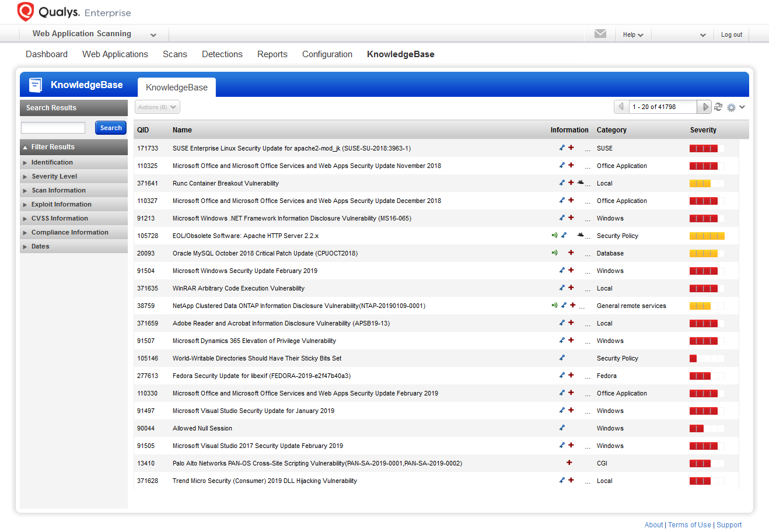Open the Support footer link
This screenshot has width=769, height=532.
pyautogui.click(x=729, y=525)
